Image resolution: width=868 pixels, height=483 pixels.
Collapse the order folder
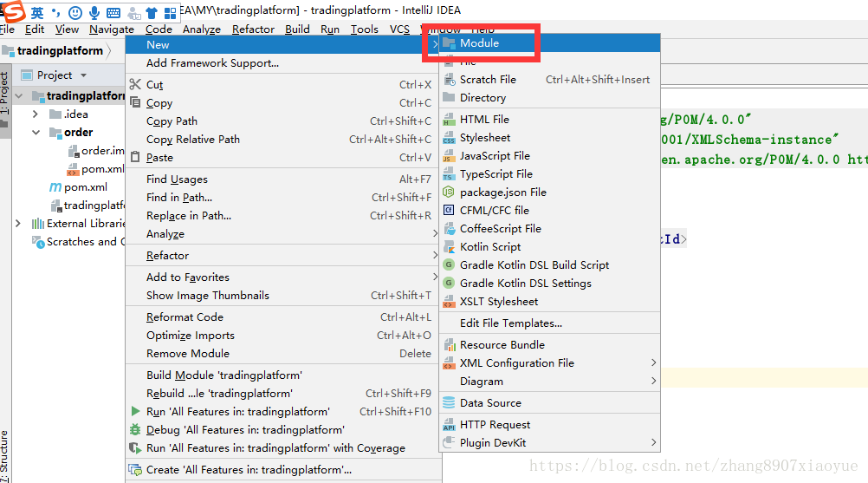tap(36, 133)
